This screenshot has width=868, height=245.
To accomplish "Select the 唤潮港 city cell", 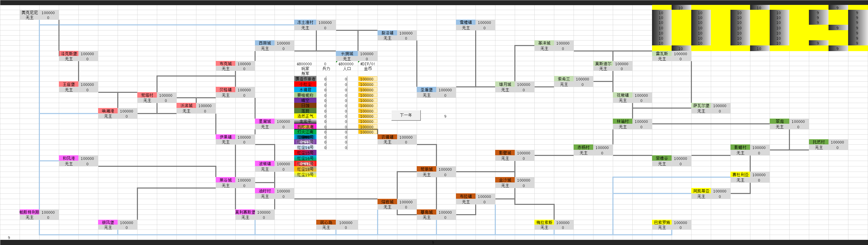I will click(108, 111).
